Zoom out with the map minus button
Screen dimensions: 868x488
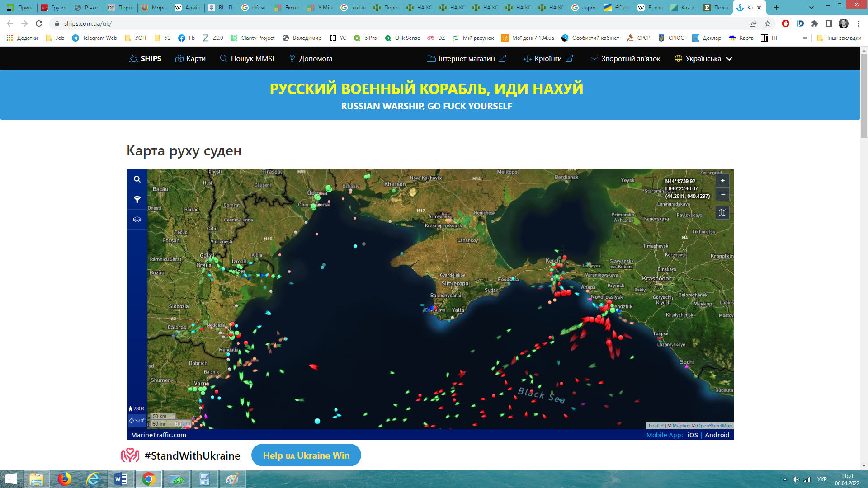click(x=722, y=194)
